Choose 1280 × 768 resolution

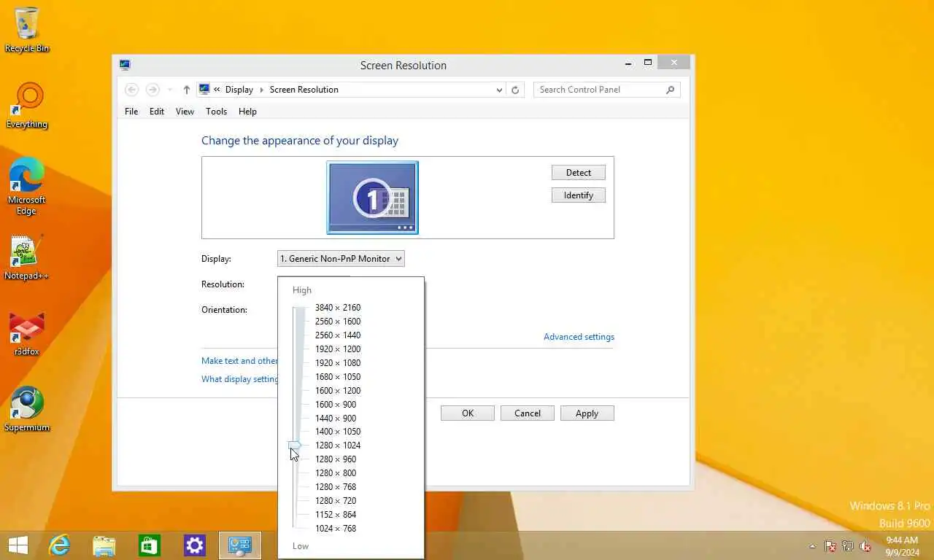tap(336, 487)
